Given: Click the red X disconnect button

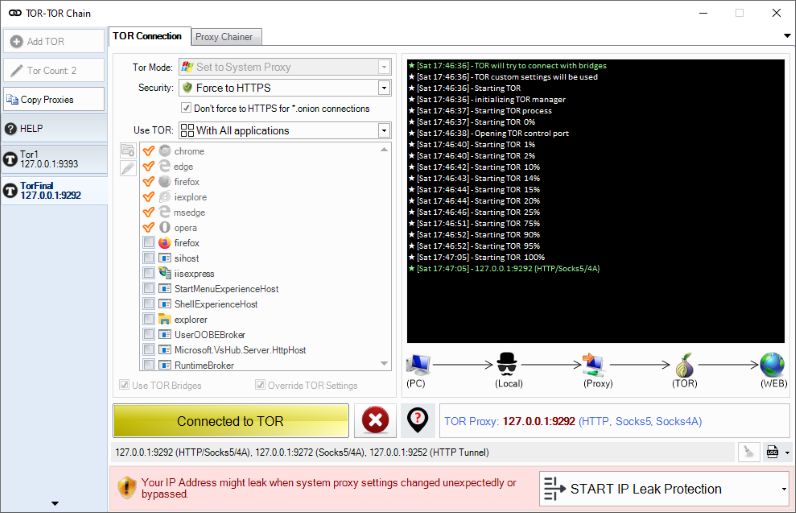Looking at the screenshot, I should [375, 421].
